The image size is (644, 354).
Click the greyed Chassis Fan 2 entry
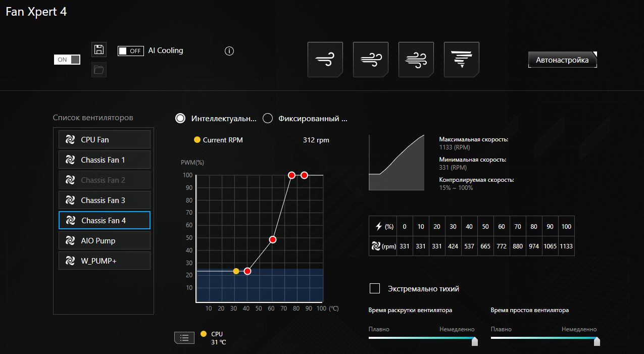105,180
